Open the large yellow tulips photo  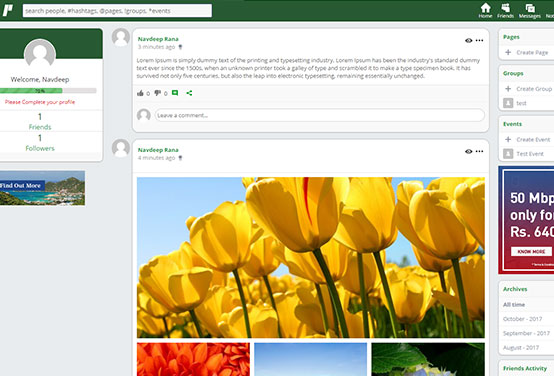point(311,257)
